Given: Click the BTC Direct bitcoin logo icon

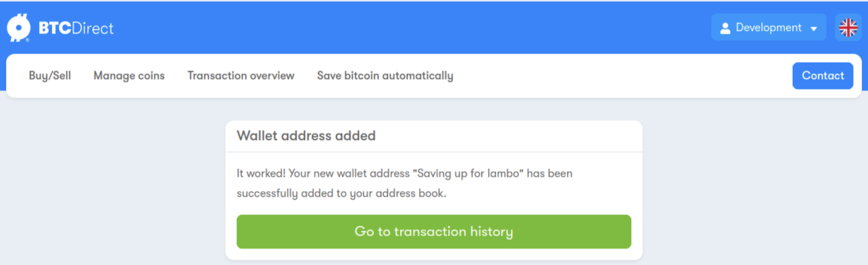Looking at the screenshot, I should tap(19, 28).
